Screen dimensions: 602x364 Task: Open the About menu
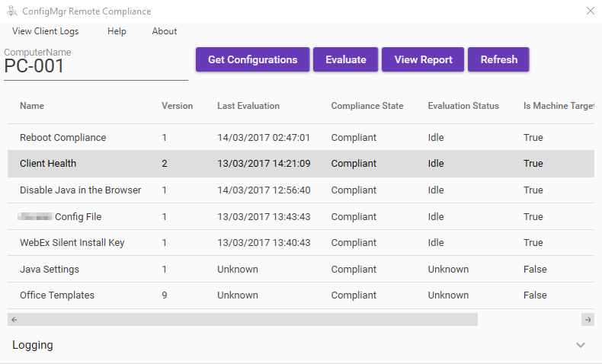(x=165, y=31)
